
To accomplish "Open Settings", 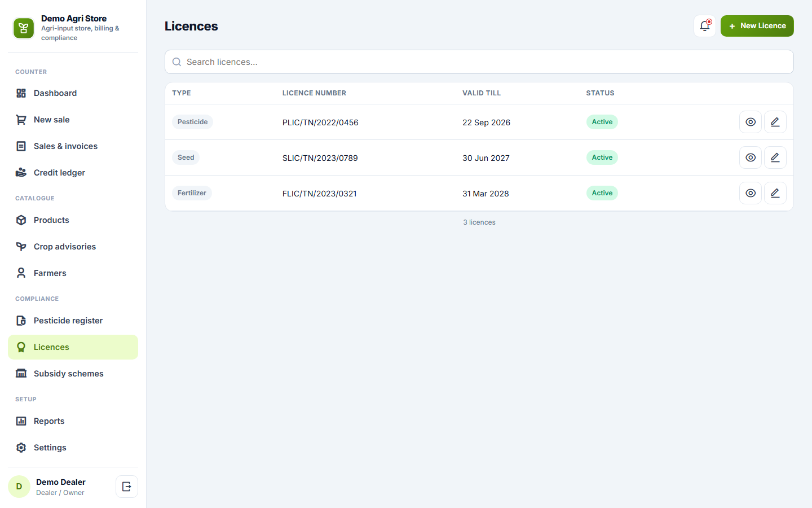I will [x=73, y=448].
